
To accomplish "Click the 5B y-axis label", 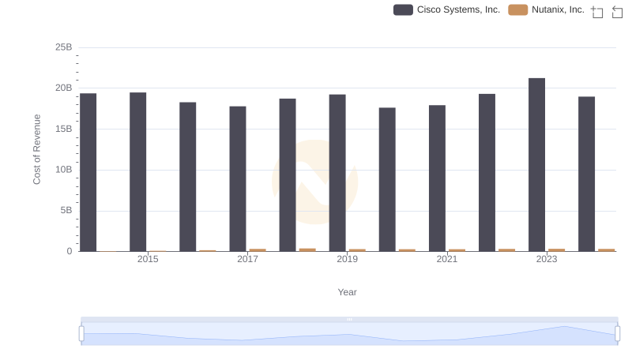I will pos(66,210).
